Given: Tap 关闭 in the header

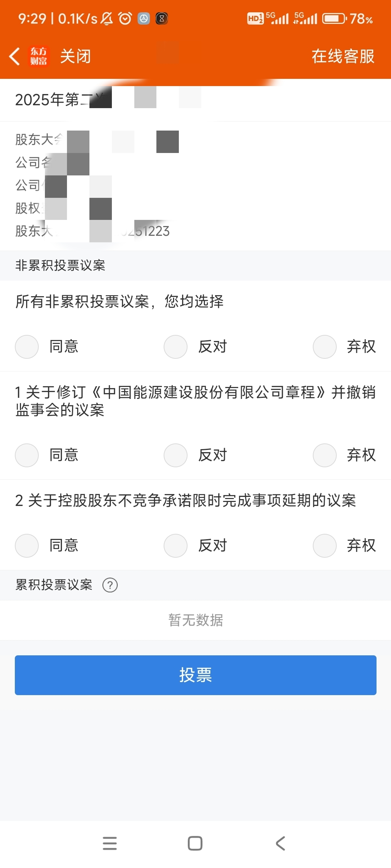Looking at the screenshot, I should click(75, 56).
